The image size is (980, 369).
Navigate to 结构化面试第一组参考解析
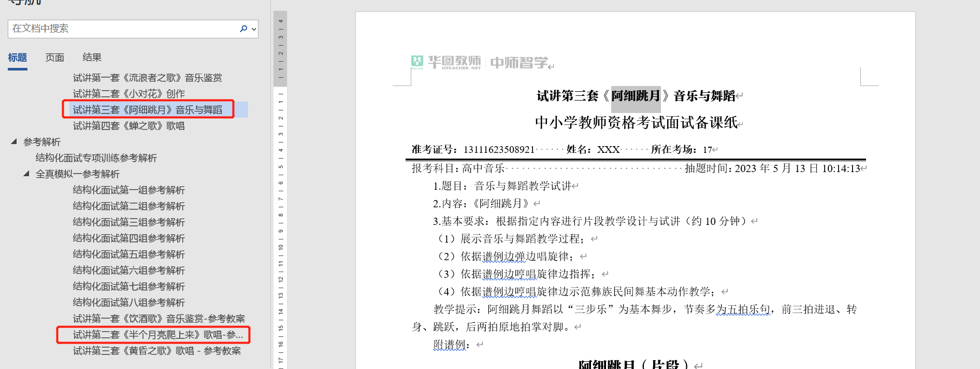tap(128, 190)
